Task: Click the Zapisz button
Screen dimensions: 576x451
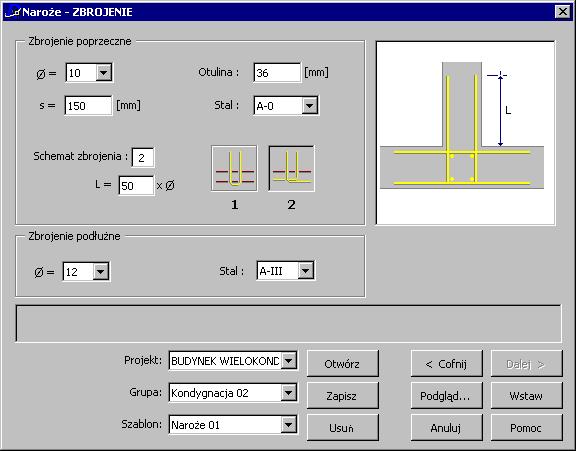Action: 342,396
